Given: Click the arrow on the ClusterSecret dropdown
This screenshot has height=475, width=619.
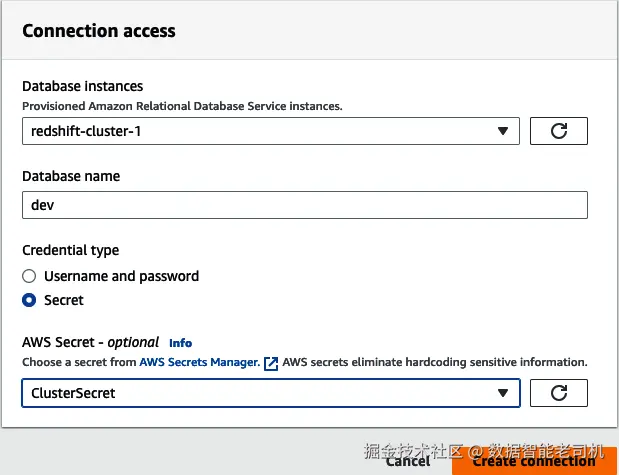Looking at the screenshot, I should 502,393.
